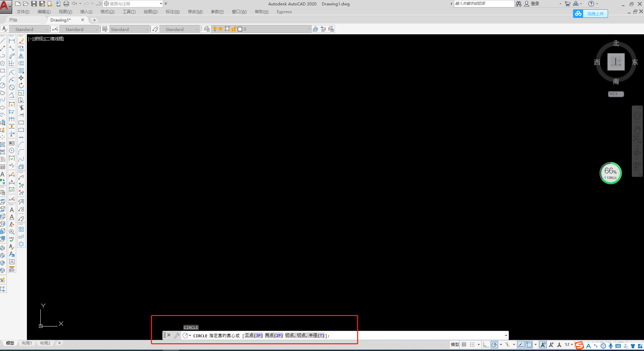The width and height of the screenshot is (644, 351).
Task: Toggle snap mode dots in status bar
Action: click(x=472, y=345)
